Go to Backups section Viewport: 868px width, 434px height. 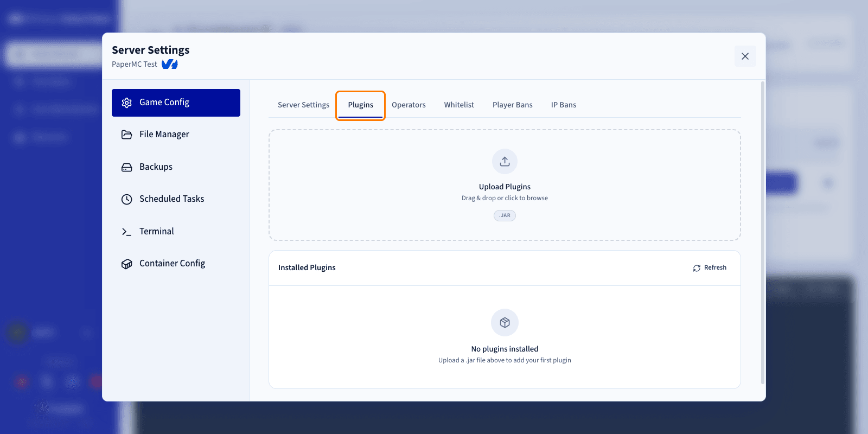click(176, 167)
